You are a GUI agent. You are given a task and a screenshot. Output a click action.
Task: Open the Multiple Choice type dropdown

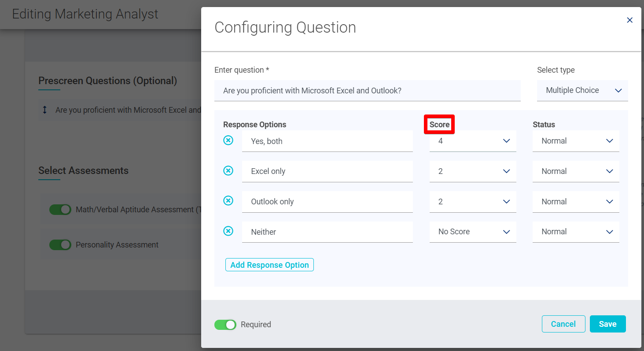(582, 90)
